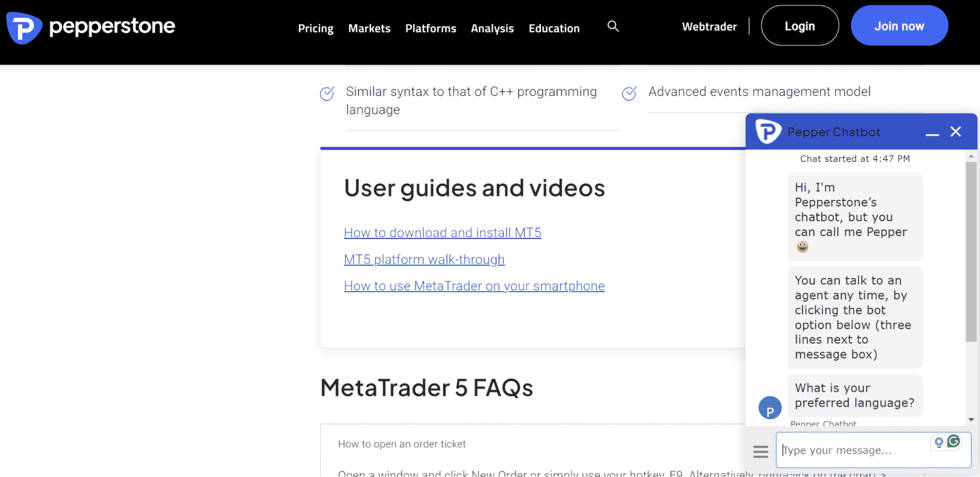Click 'What is your preferred language?' message
Screen dimensions: 980x477
click(x=854, y=395)
